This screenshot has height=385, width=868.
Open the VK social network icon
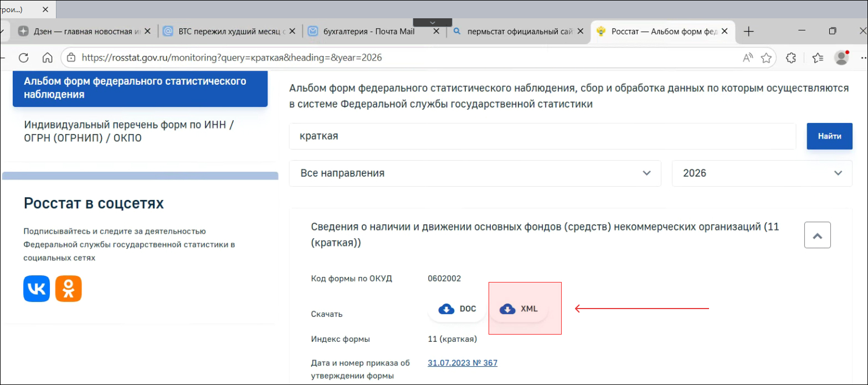point(37,289)
